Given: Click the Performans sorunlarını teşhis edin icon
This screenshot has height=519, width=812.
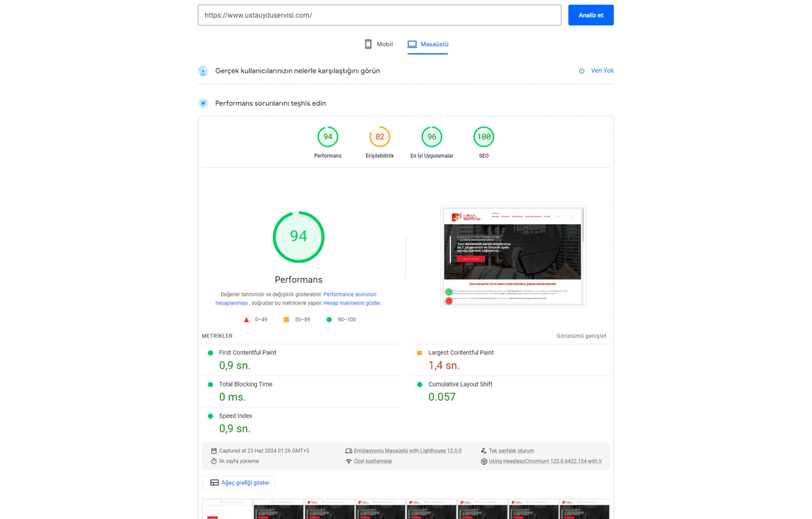Looking at the screenshot, I should (203, 103).
